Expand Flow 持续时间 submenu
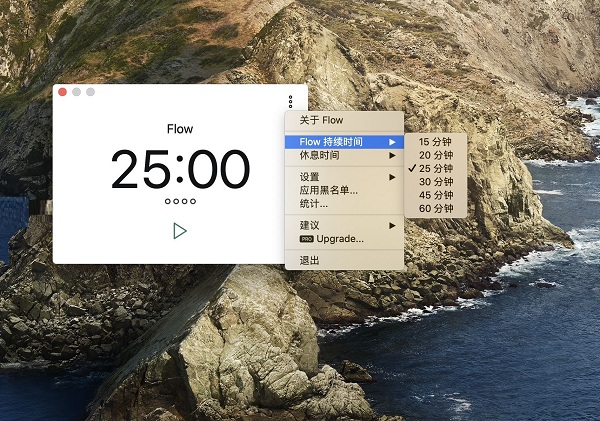 pyautogui.click(x=344, y=142)
